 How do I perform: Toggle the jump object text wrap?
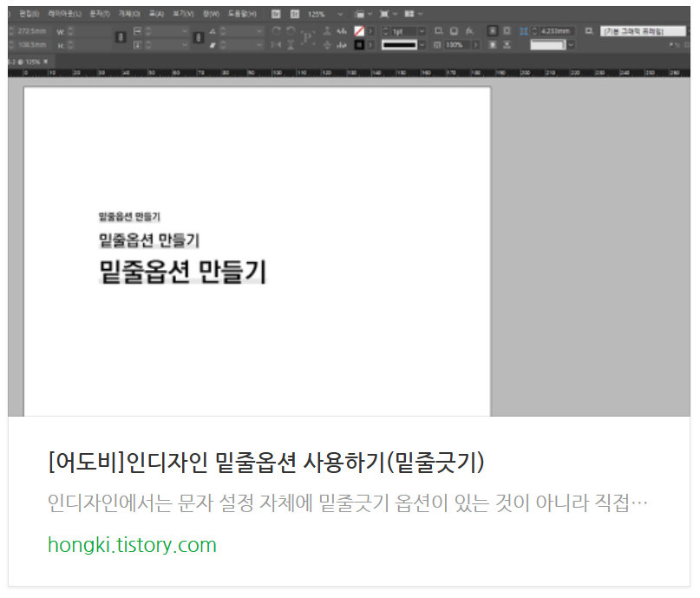[507, 44]
